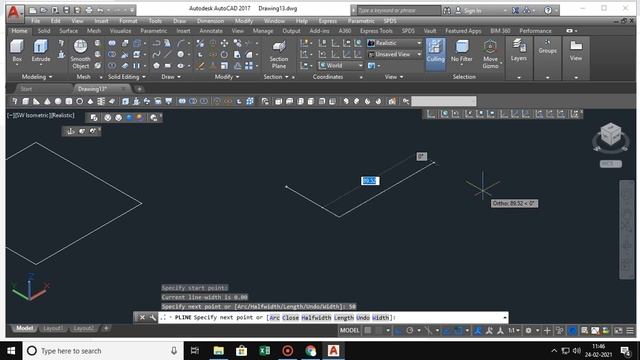Switch to the Drawing13 file tab
Screen dimensions: 640x360
(92, 89)
